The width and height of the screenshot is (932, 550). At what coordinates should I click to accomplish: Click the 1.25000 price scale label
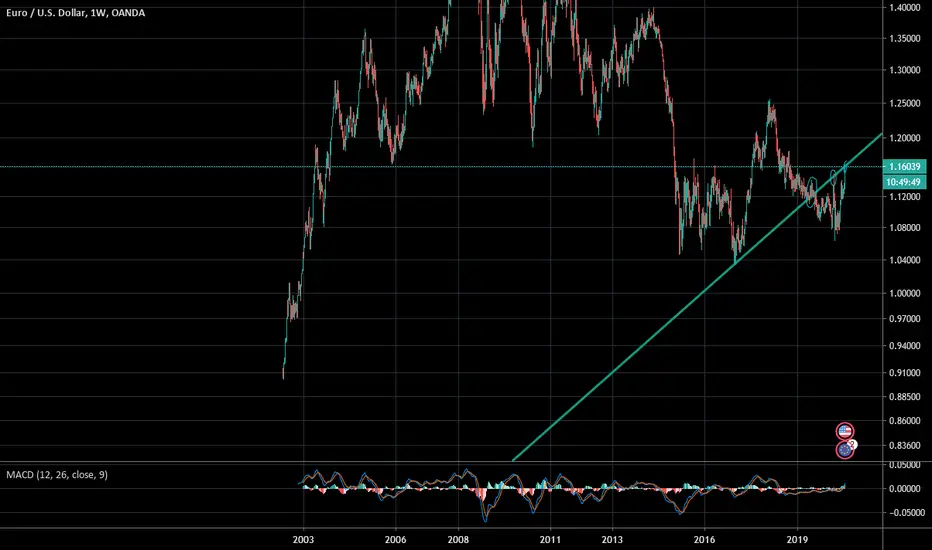(x=905, y=103)
